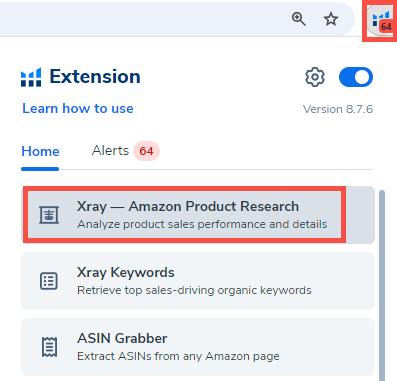The width and height of the screenshot is (397, 381).
Task: Click the Version 8.7.6 label
Action: click(338, 109)
